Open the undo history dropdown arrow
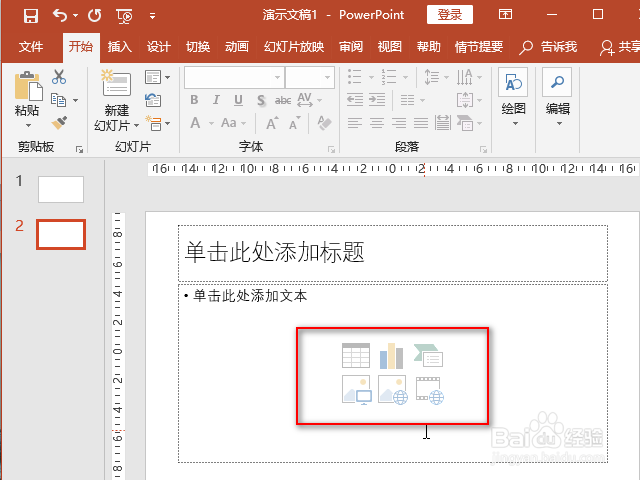This screenshot has width=640, height=480. point(76,16)
